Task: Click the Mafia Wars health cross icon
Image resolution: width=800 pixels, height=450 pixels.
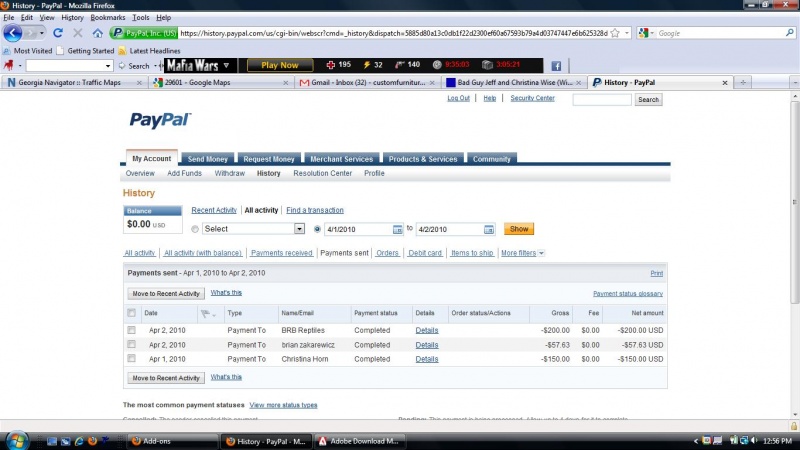Action: pyautogui.click(x=331, y=65)
